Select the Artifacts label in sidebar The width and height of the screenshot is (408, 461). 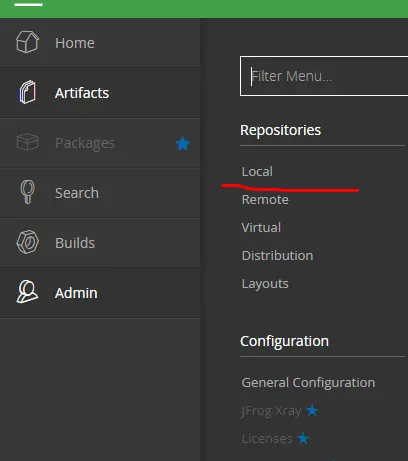click(x=82, y=93)
